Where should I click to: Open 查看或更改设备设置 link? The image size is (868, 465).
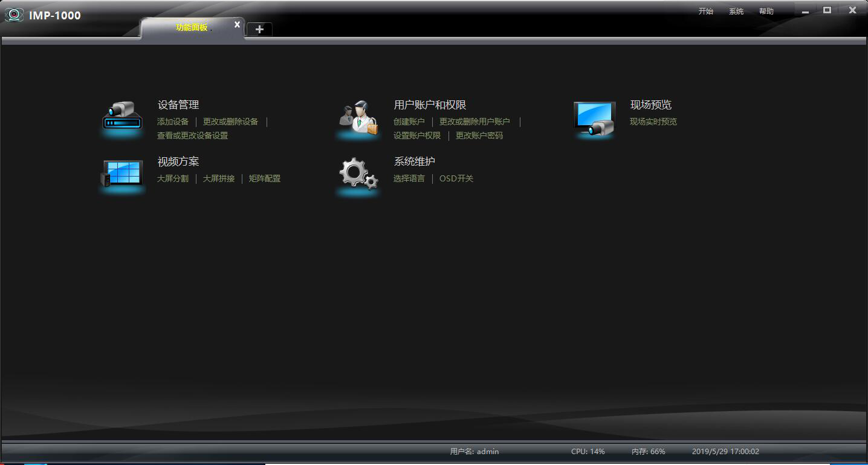[192, 135]
